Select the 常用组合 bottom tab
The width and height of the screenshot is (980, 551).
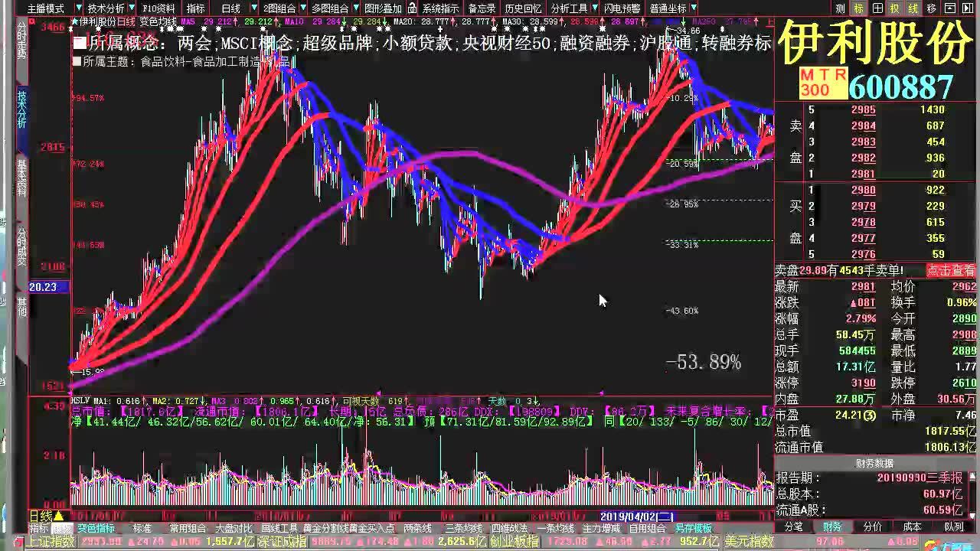188,528
